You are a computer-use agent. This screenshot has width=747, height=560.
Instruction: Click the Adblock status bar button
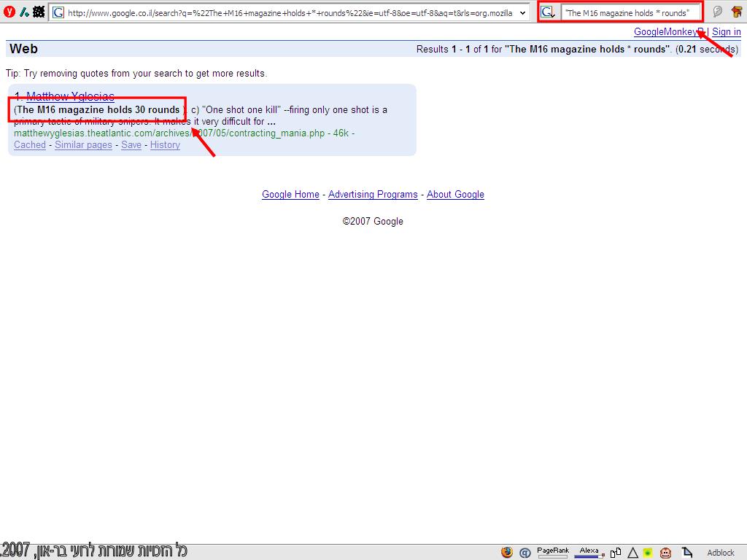(720, 553)
